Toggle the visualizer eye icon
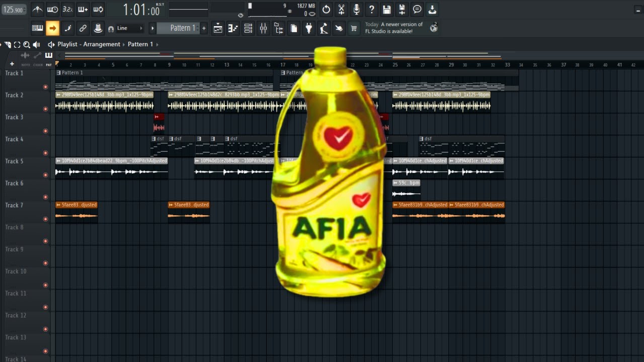This screenshot has height=362, width=644. pyautogui.click(x=240, y=15)
